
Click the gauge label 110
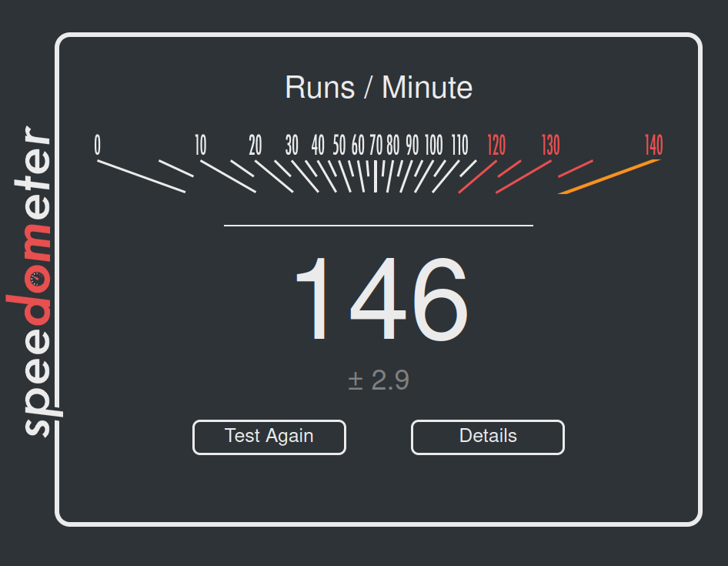[460, 145]
